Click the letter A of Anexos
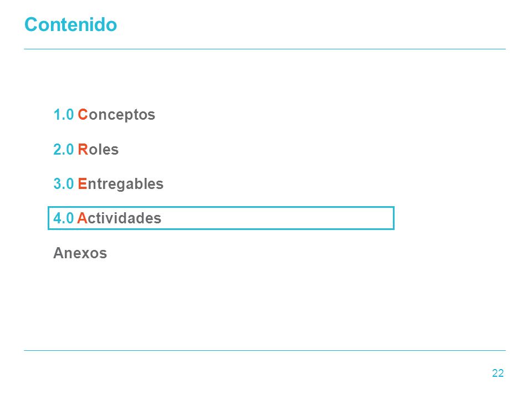This screenshot has width=532, height=399. pos(59,253)
